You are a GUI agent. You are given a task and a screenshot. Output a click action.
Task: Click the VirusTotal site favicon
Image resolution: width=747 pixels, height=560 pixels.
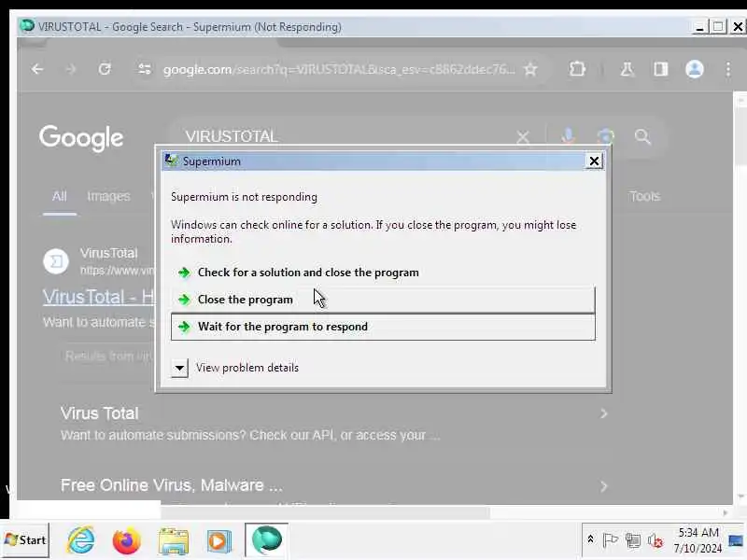56,261
